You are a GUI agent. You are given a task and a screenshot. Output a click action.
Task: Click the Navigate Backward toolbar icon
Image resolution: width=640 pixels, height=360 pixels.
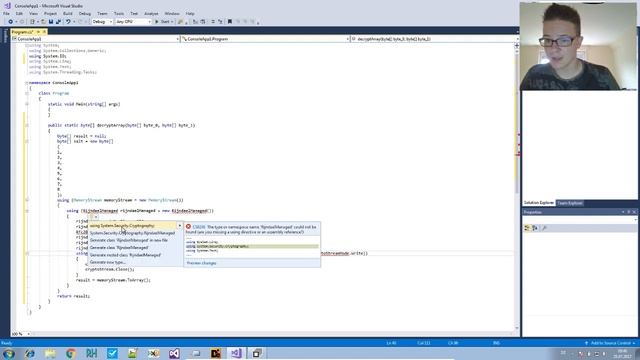[x=11, y=22]
